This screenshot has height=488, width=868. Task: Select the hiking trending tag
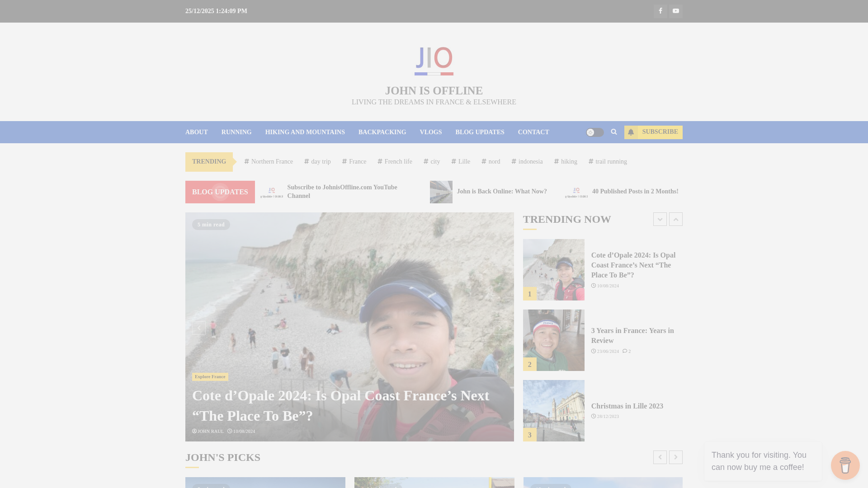(x=568, y=161)
